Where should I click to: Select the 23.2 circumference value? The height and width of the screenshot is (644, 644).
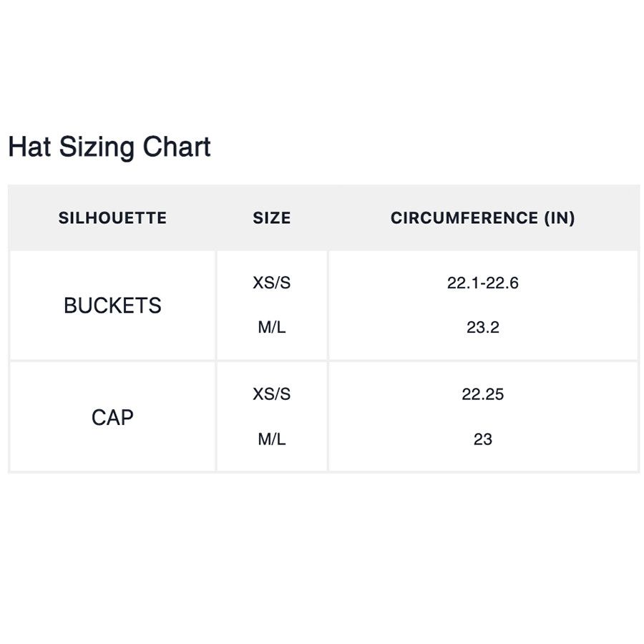pos(482,327)
